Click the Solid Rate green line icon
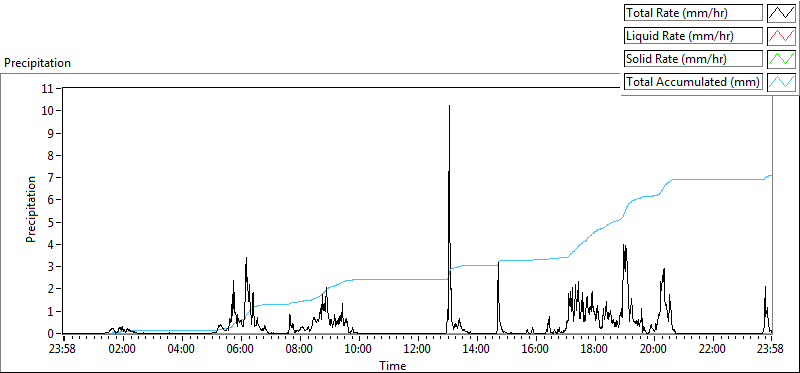800x373 pixels. tap(781, 58)
